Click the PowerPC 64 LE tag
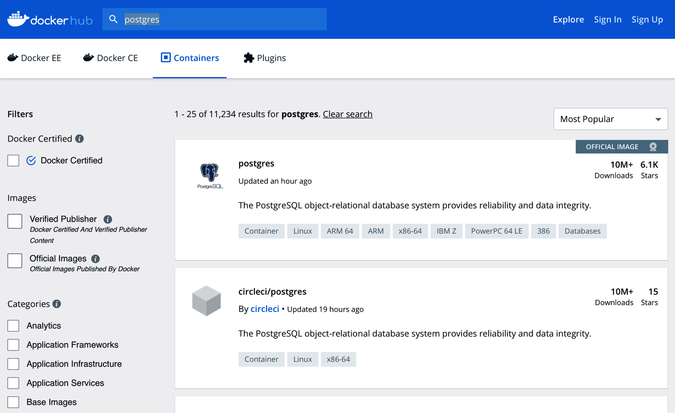This screenshot has height=413, width=675. click(496, 231)
